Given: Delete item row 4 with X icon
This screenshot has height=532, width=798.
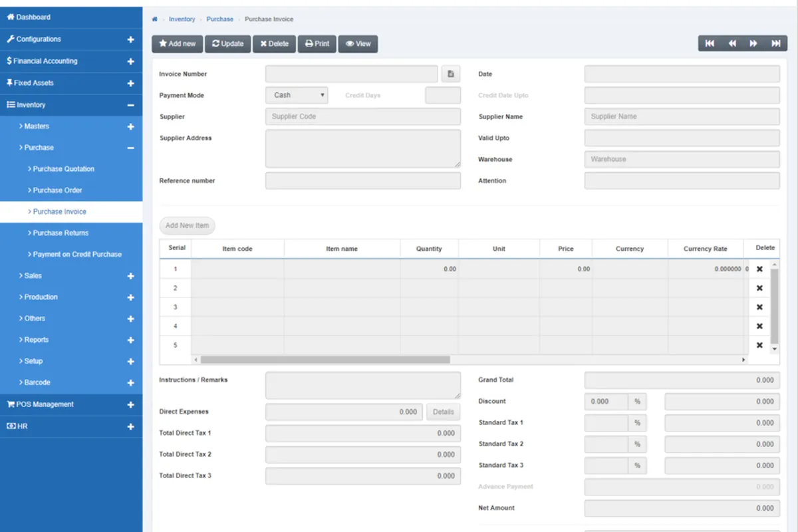Looking at the screenshot, I should (759, 326).
